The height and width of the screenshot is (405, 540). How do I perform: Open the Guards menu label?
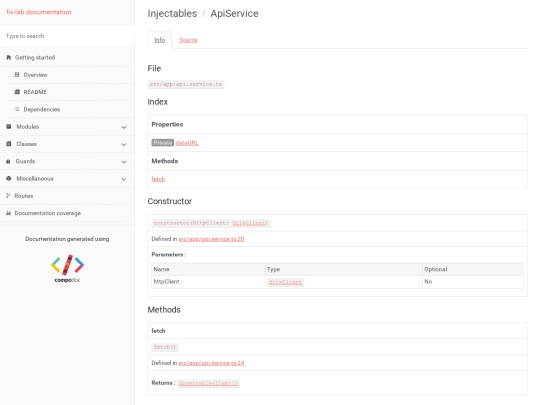tap(25, 161)
